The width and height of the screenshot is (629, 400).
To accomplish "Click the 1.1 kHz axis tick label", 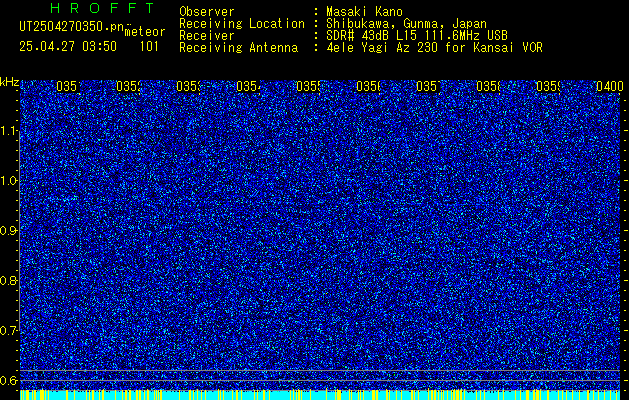I will (x=9, y=131).
